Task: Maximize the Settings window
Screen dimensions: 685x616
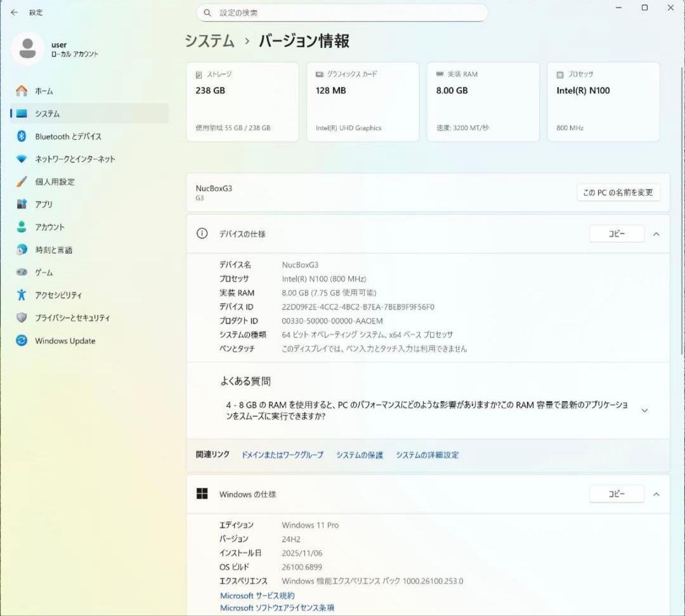Action: (644, 8)
